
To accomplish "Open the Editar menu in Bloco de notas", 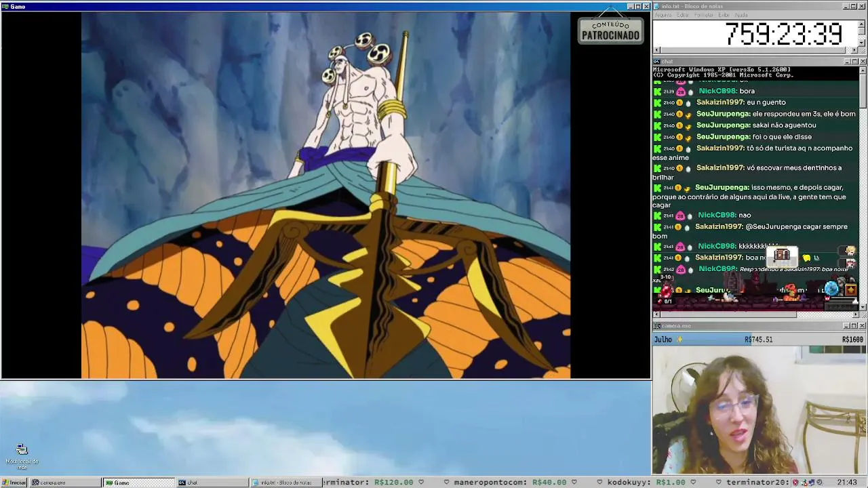I will [x=682, y=15].
